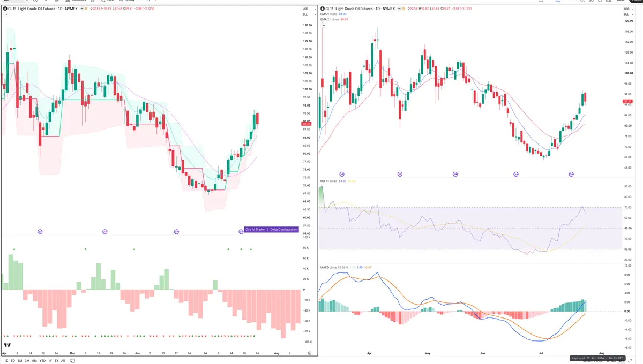This screenshot has height=364, width=643.
Task: Click right chart's mid-March contract roll marker
Action: (x=342, y=174)
